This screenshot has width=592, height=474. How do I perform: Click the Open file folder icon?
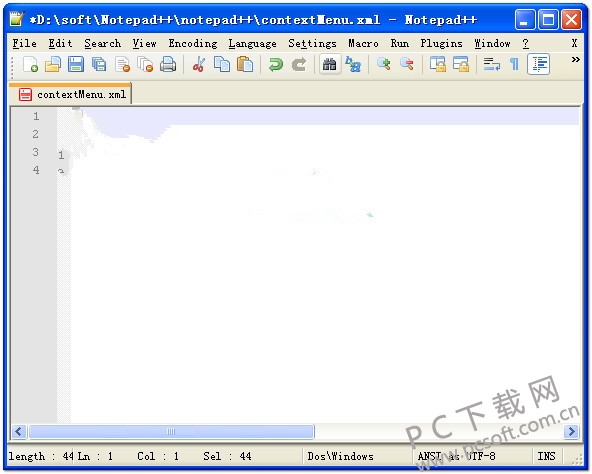pyautogui.click(x=53, y=64)
